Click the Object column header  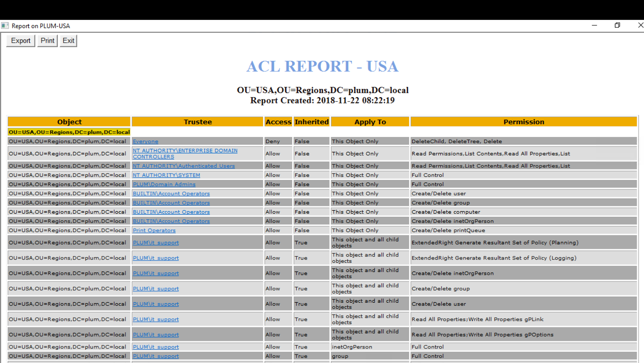(69, 122)
